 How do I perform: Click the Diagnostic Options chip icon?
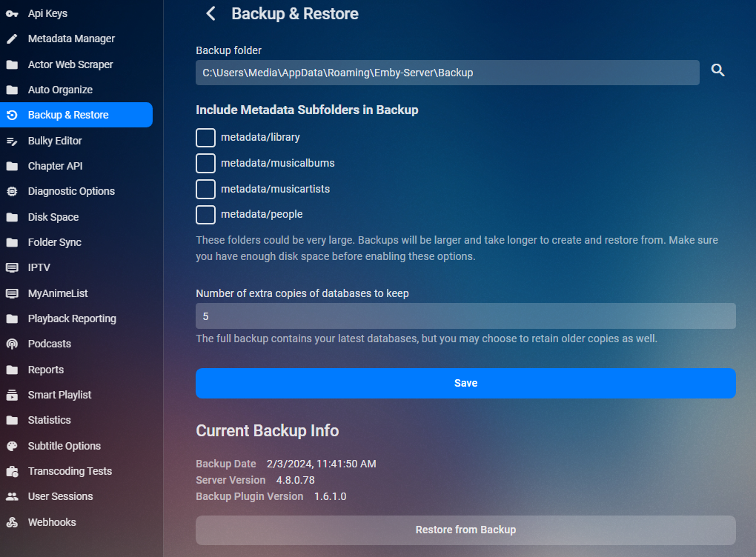[12, 191]
